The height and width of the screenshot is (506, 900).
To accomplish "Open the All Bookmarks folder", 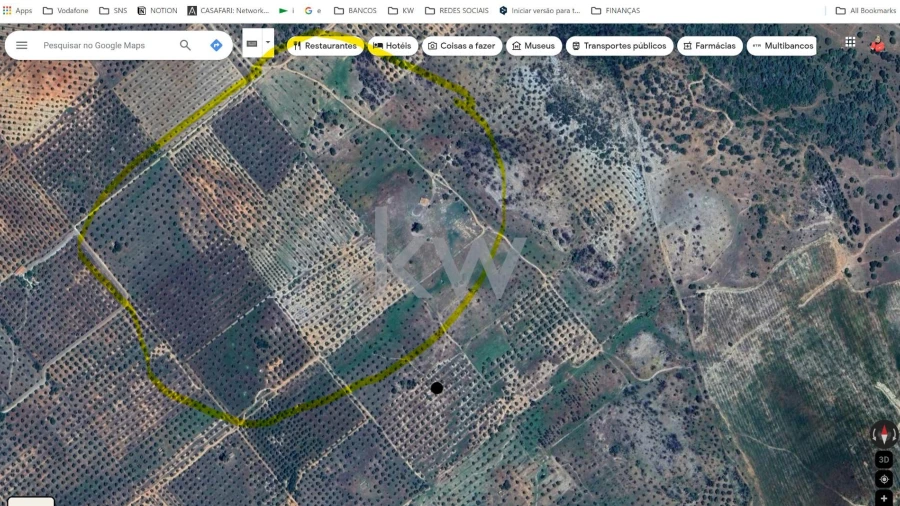I will [866, 11].
